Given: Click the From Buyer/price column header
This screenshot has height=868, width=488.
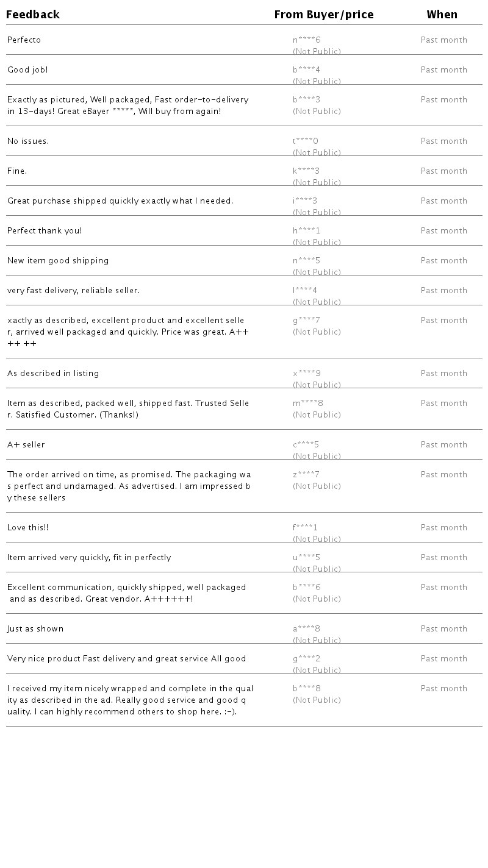Looking at the screenshot, I should tap(324, 15).
